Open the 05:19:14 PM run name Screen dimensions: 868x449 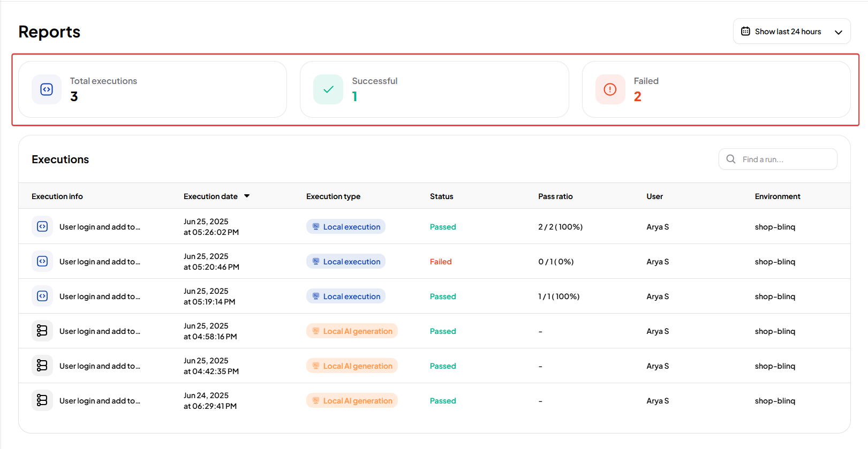100,296
